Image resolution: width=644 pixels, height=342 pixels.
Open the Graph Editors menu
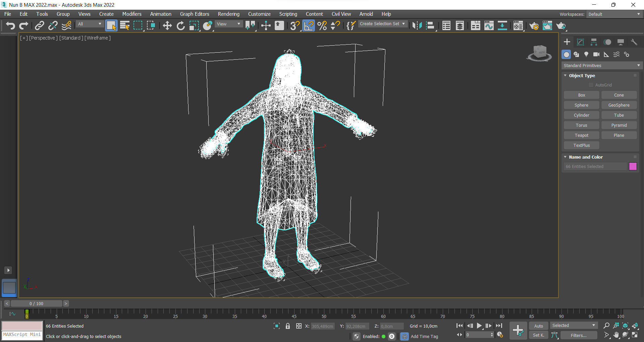click(195, 14)
